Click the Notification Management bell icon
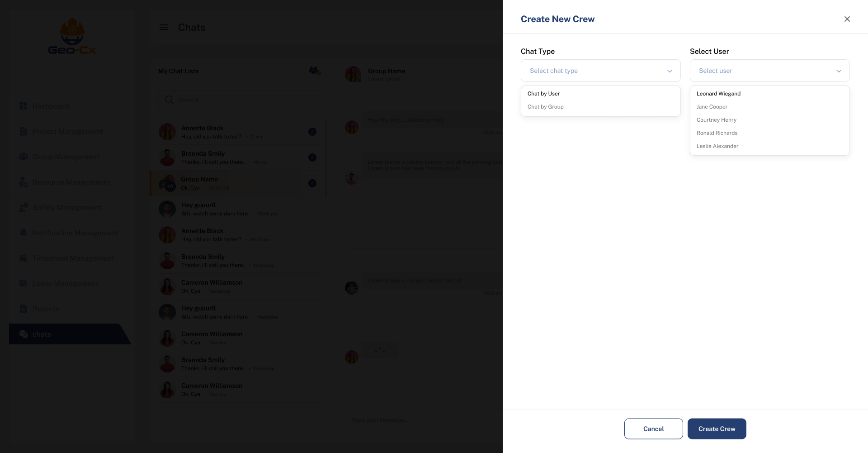 pos(24,233)
